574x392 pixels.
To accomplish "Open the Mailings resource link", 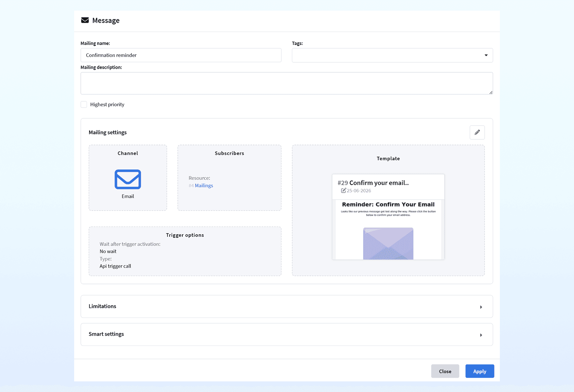I will (x=204, y=185).
